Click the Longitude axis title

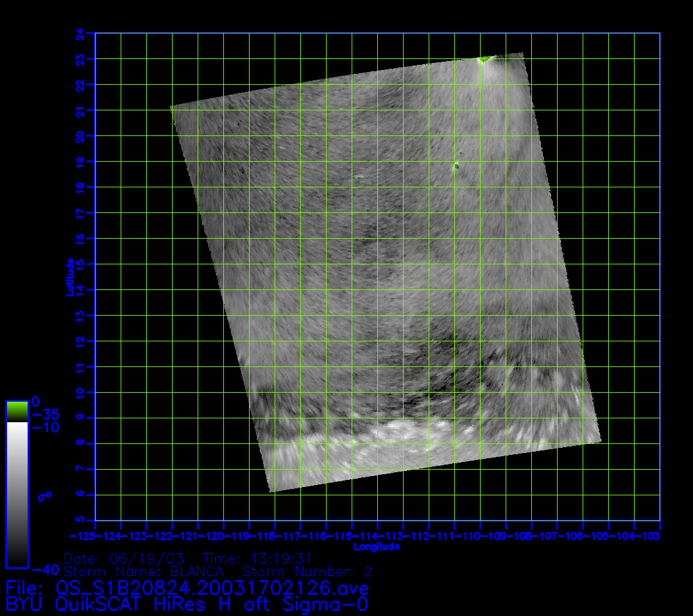(377, 547)
